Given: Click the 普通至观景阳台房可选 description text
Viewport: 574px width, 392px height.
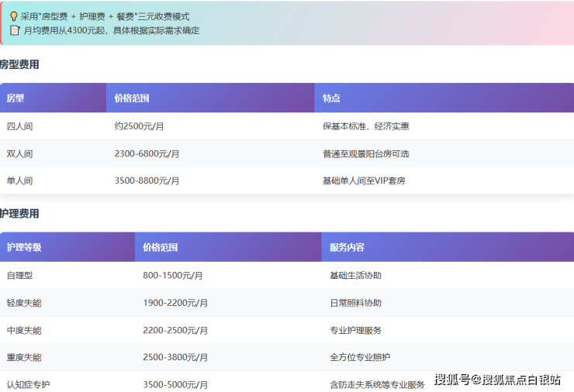Looking at the screenshot, I should pyautogui.click(x=366, y=153).
